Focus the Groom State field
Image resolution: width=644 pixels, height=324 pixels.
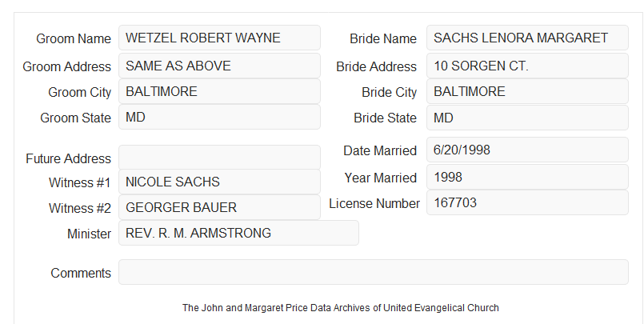[219, 117]
